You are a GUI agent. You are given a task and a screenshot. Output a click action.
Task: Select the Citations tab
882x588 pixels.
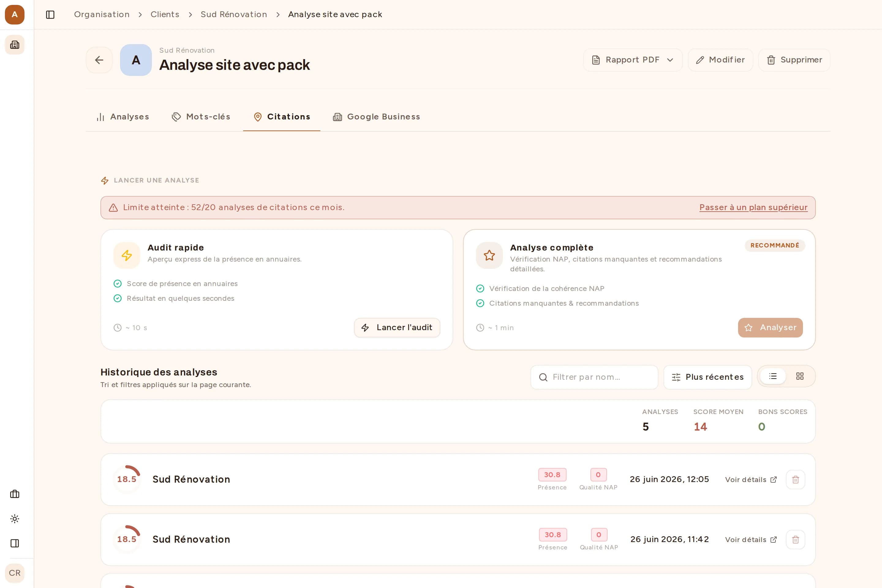[282, 117]
